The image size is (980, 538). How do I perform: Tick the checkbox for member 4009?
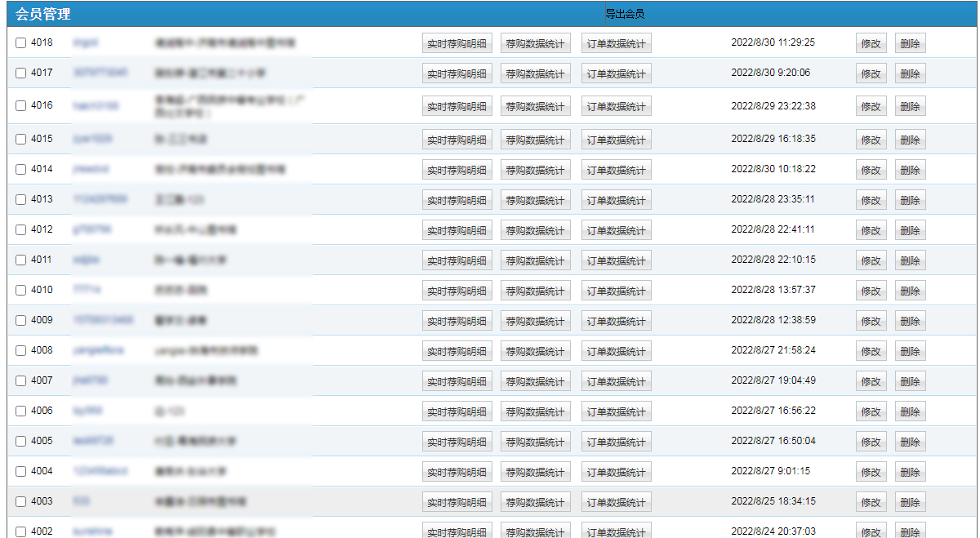tap(21, 321)
